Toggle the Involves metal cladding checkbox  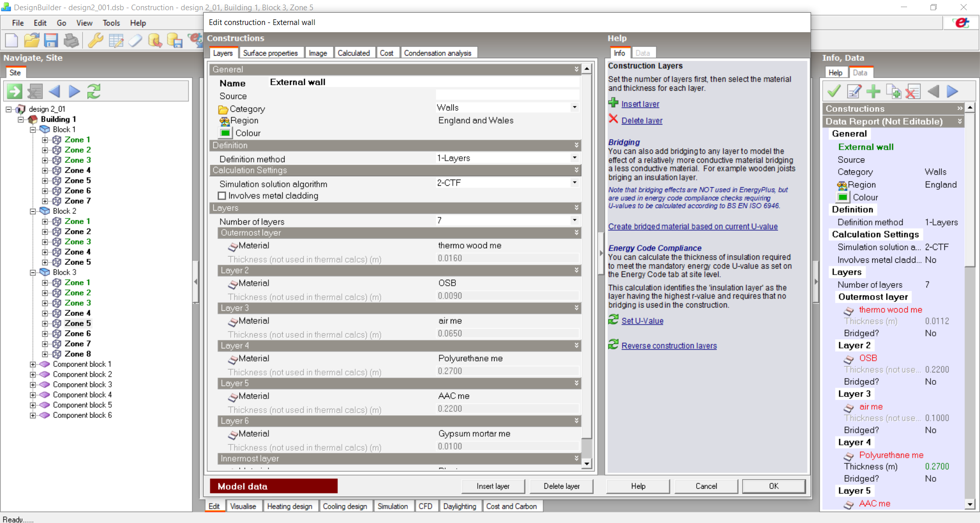[222, 196]
